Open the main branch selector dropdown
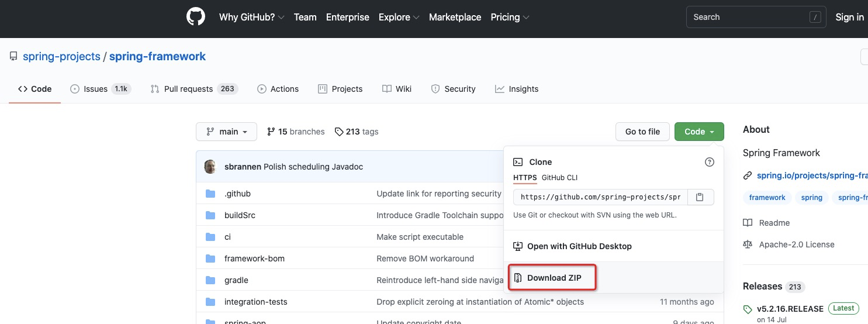868x324 pixels. (226, 132)
